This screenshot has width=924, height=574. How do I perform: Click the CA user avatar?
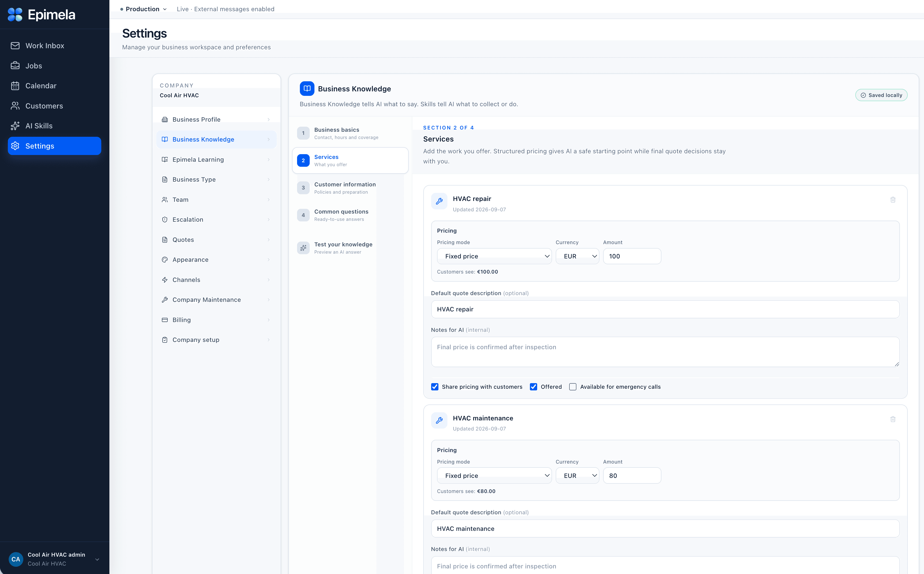(x=16, y=559)
